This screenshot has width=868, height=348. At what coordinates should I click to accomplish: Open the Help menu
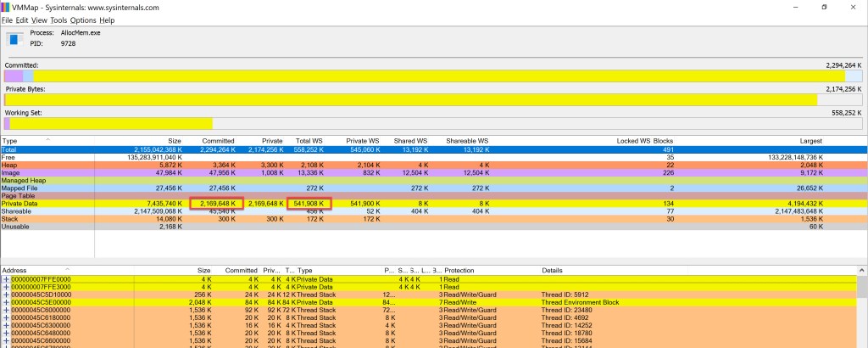[107, 20]
